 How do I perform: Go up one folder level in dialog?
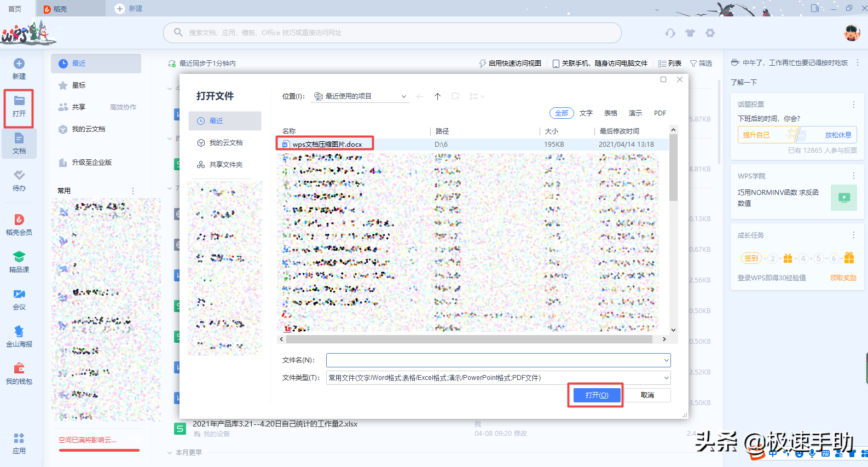pyautogui.click(x=438, y=96)
